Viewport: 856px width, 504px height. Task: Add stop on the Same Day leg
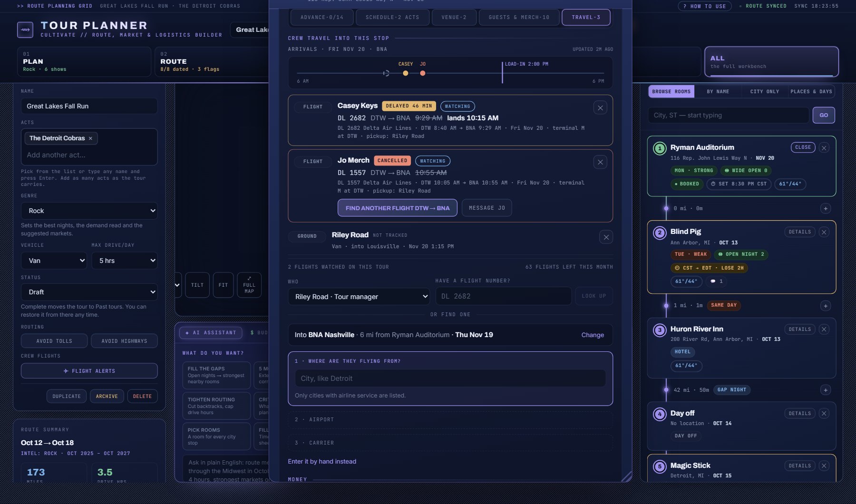(x=826, y=306)
